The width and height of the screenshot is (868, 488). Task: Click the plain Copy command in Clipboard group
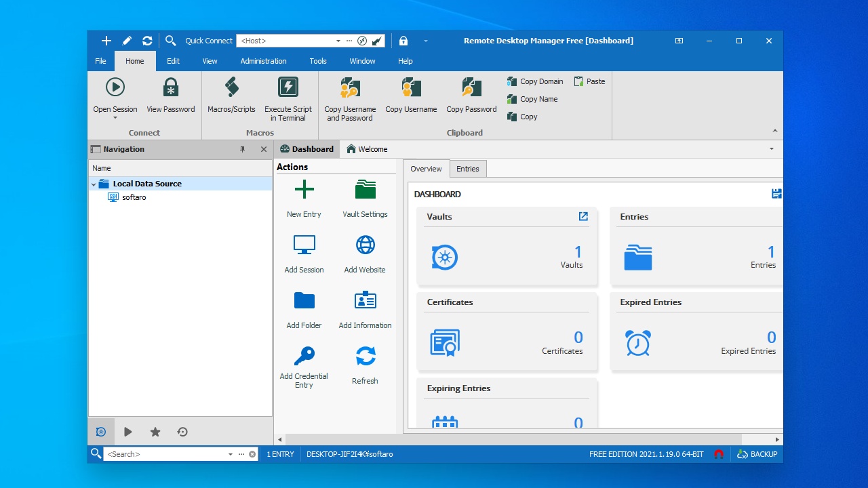coord(522,117)
